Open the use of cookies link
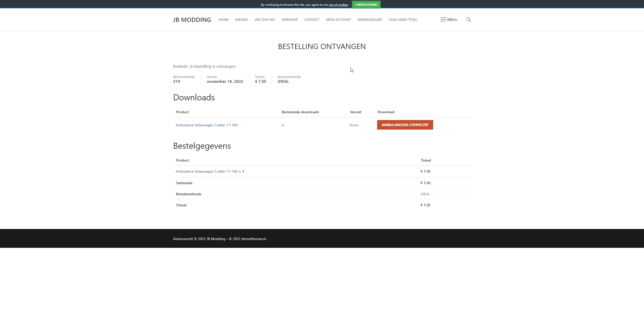Screen dimensions: 644x312 coord(338,5)
